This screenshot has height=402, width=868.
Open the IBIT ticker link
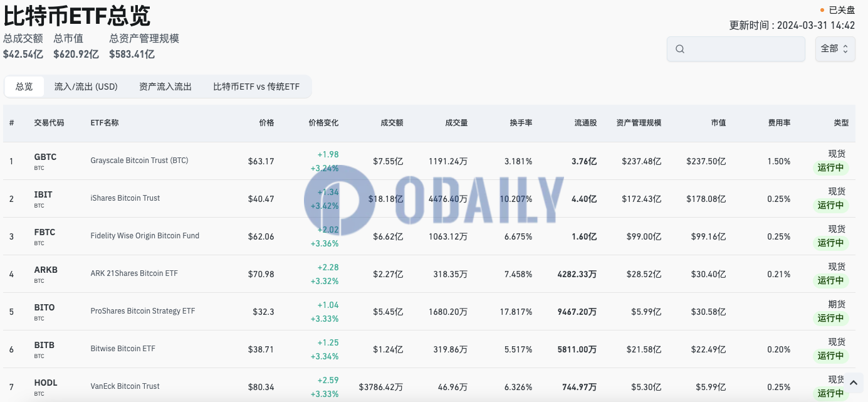tap(43, 194)
